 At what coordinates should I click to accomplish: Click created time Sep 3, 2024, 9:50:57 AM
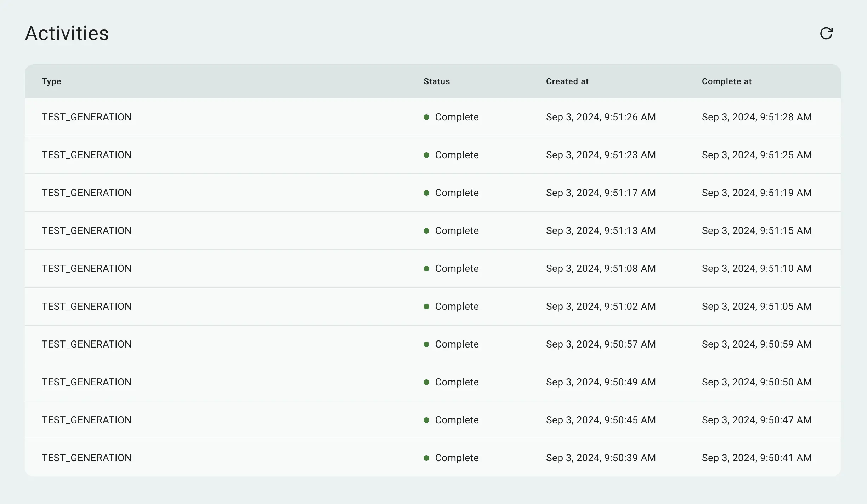(601, 344)
